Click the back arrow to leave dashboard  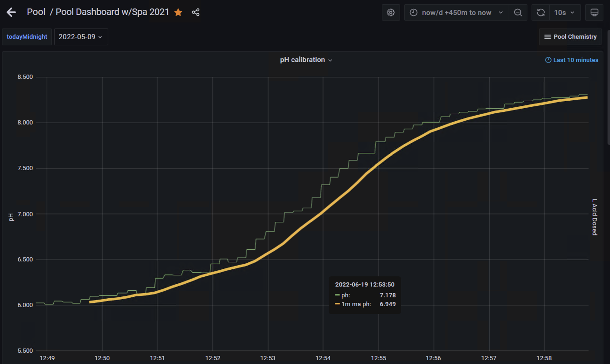(x=11, y=12)
